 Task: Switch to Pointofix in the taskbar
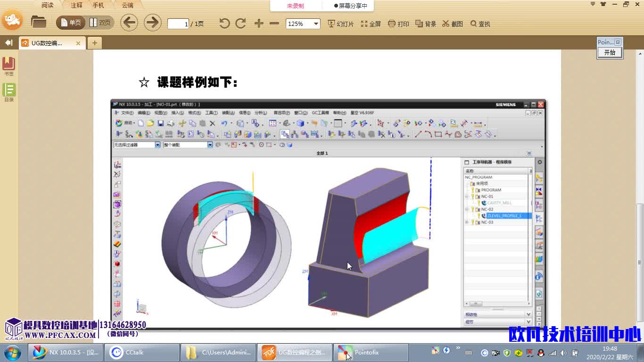371,352
